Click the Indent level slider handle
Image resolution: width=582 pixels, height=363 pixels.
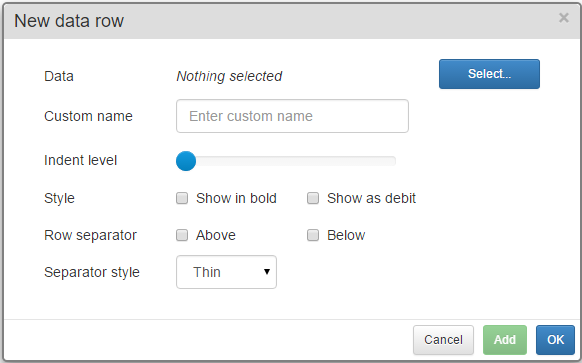[186, 161]
